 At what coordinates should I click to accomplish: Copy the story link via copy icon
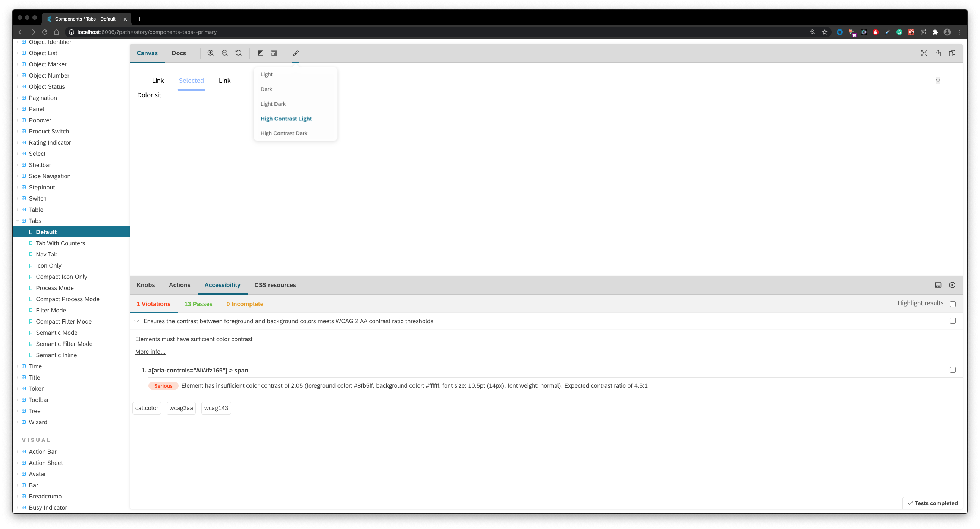[952, 53]
